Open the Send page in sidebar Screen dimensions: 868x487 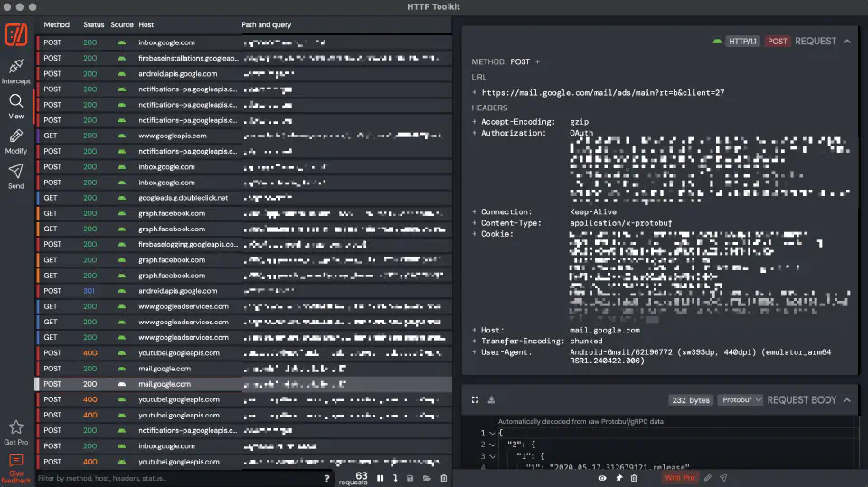(x=16, y=176)
